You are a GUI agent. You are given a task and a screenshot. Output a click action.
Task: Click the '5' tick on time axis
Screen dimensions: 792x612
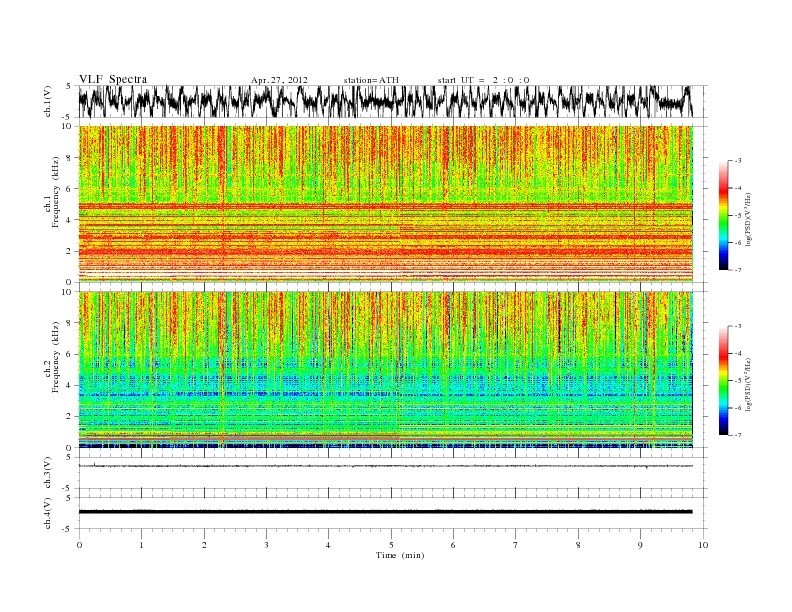click(x=391, y=545)
